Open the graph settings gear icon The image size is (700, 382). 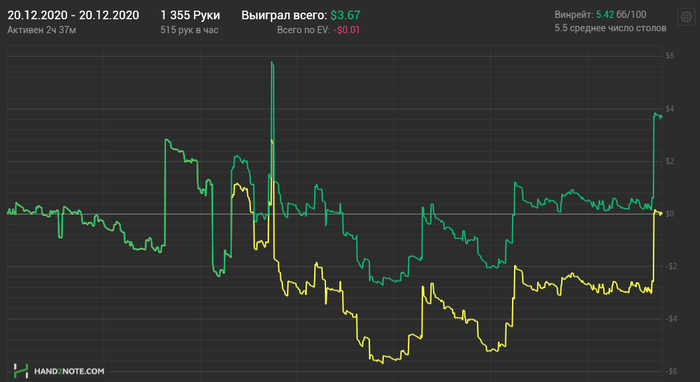pyautogui.click(x=686, y=17)
